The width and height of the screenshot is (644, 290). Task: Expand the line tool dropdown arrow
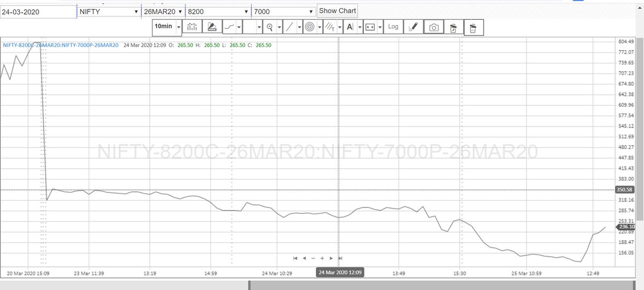click(x=299, y=27)
